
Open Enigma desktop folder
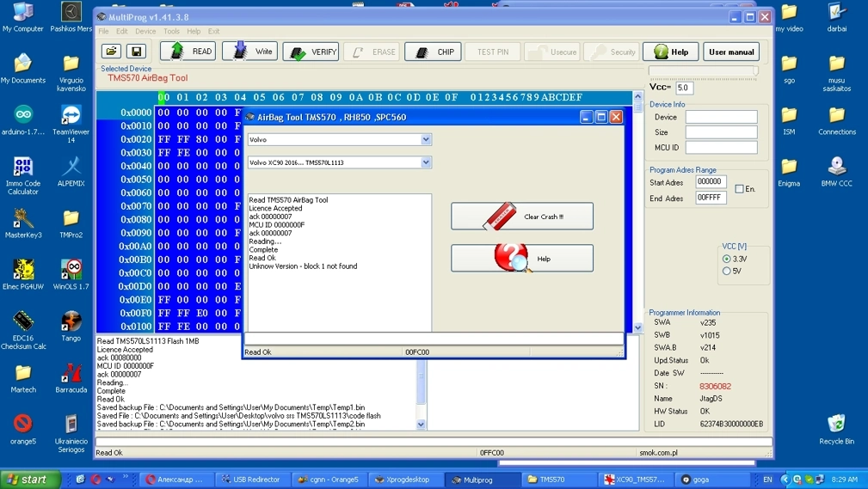789,172
